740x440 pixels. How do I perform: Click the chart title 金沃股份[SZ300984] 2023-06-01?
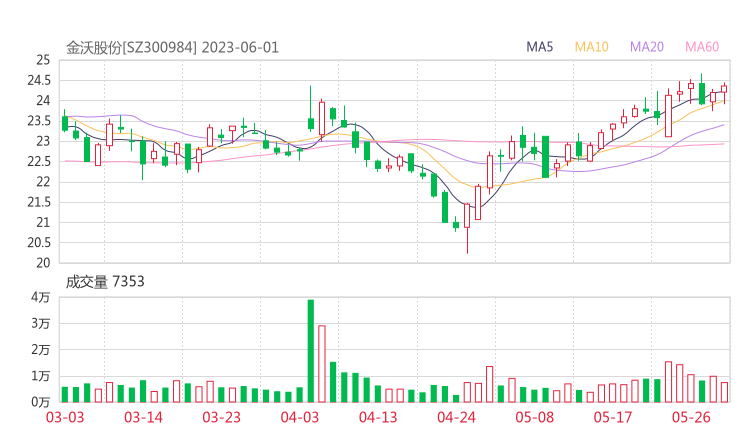pos(172,48)
